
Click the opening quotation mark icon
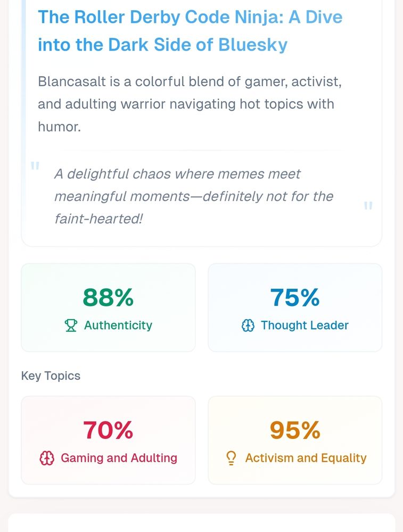[x=35, y=167]
